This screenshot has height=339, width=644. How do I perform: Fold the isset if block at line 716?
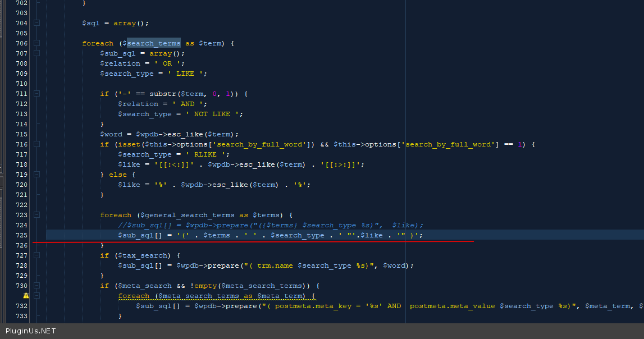(37, 144)
